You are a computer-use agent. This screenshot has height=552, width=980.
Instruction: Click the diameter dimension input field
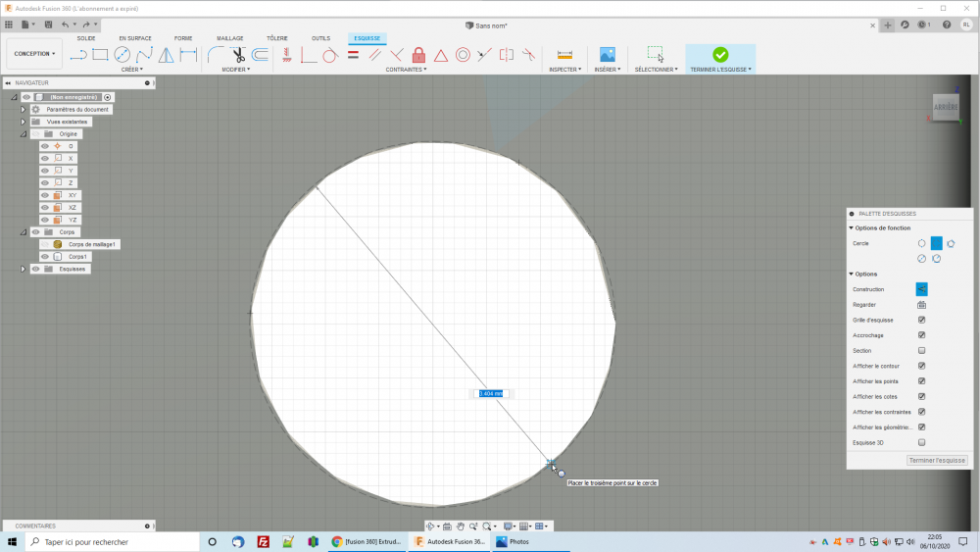click(x=491, y=393)
